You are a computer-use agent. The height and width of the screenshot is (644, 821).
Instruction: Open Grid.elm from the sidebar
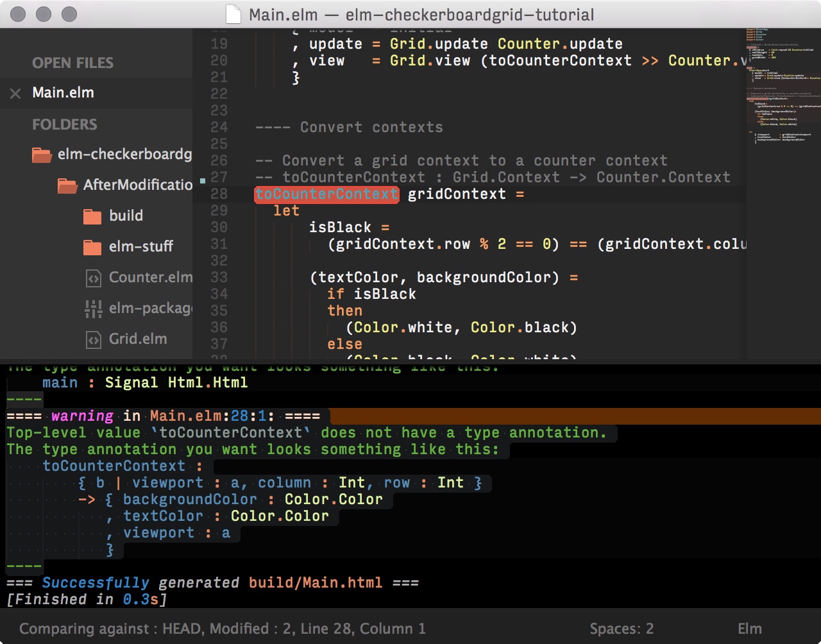[138, 339]
